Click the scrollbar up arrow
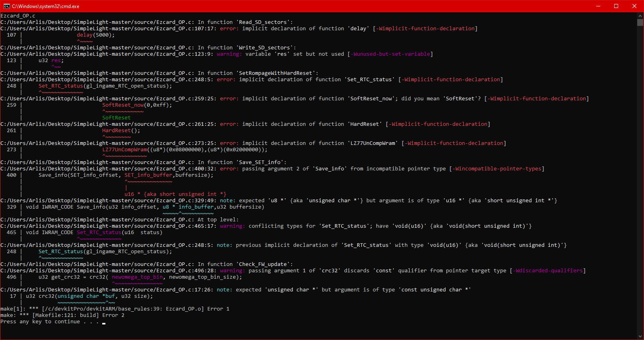This screenshot has width=644, height=340. click(640, 16)
